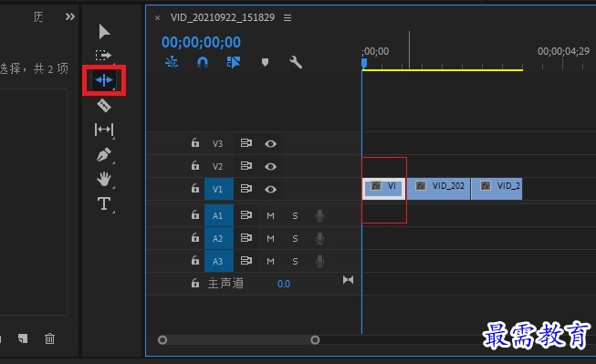This screenshot has height=364, width=596.
Task: Click master track volume value 0.0
Action: pos(284,284)
